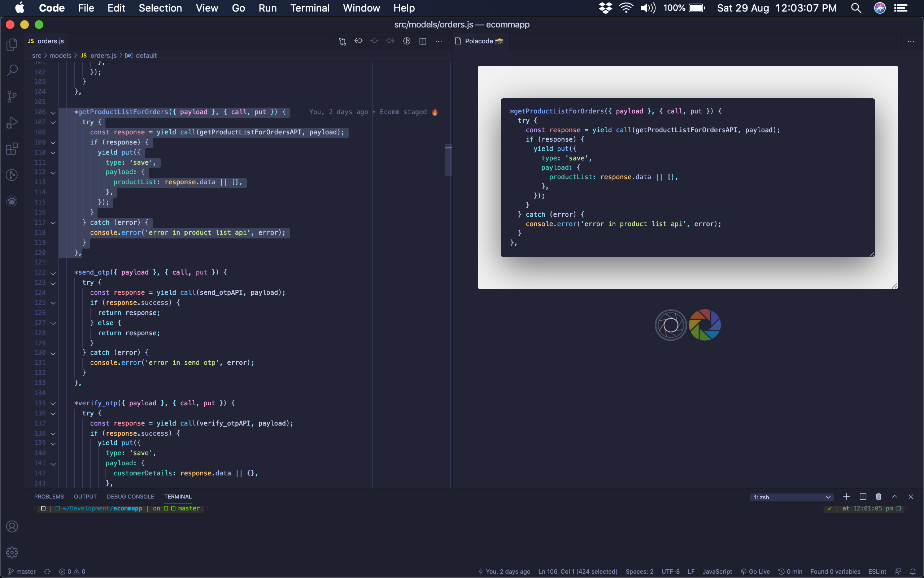924x578 pixels.
Task: Collapse fold arrow at line 135
Action: click(x=53, y=403)
